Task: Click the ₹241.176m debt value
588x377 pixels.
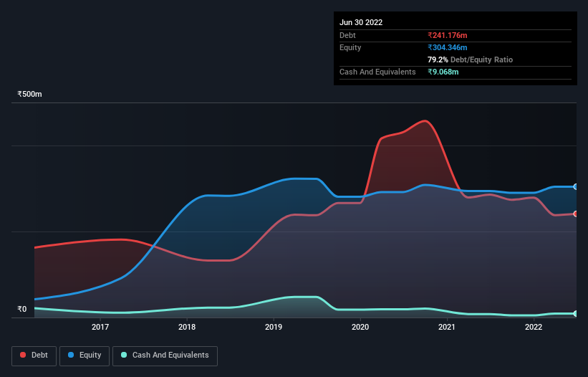Action: [448, 35]
